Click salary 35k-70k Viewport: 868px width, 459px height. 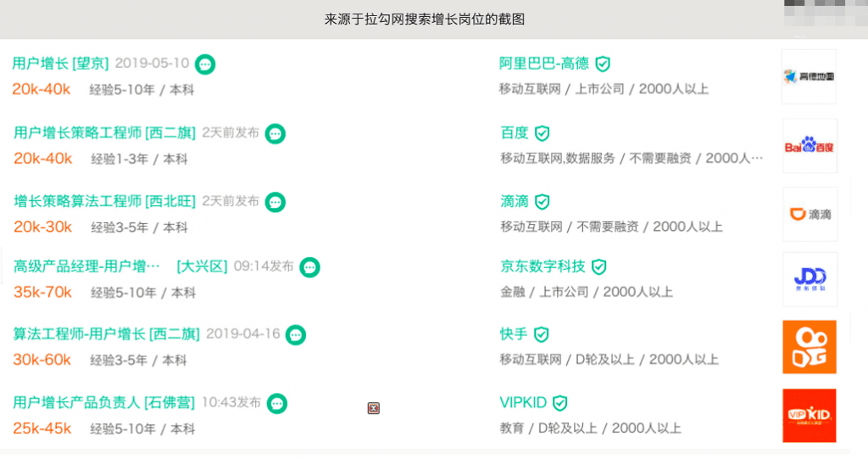[x=42, y=292]
